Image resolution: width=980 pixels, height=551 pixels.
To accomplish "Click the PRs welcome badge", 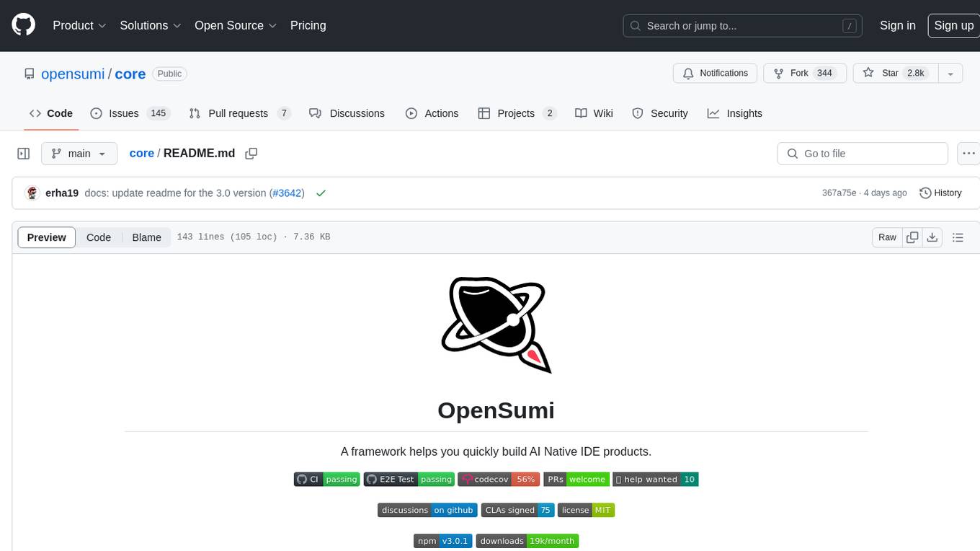I will pyautogui.click(x=576, y=479).
